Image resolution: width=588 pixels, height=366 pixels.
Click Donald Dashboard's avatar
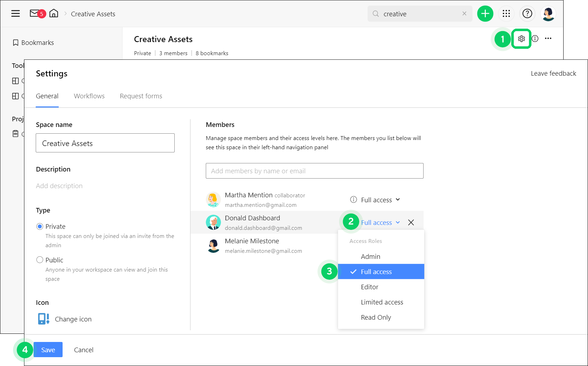pos(213,222)
